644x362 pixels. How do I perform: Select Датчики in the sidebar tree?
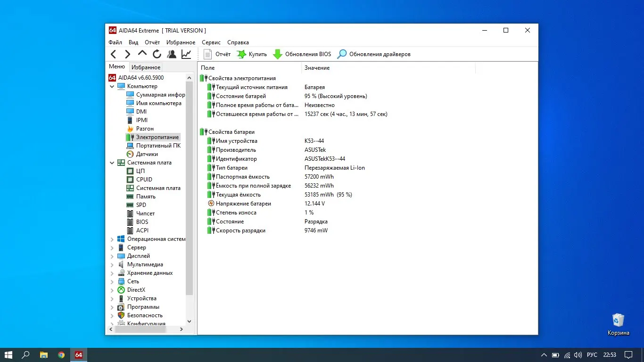pyautogui.click(x=147, y=154)
